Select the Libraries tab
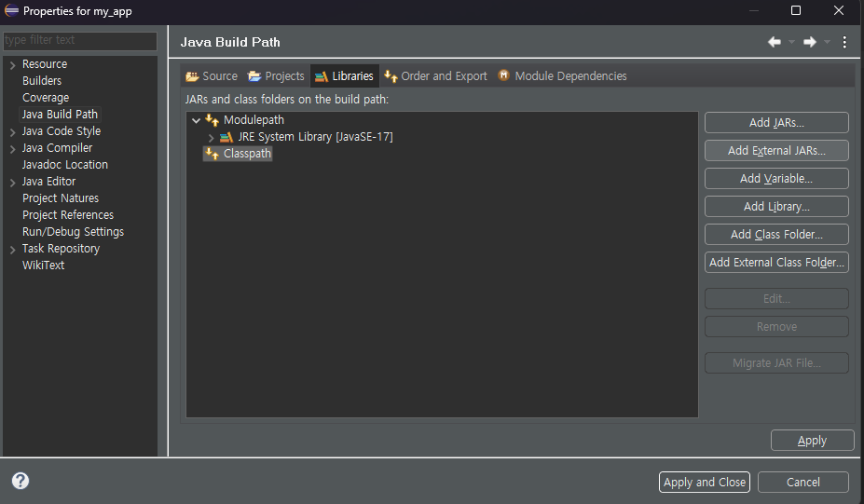The height and width of the screenshot is (504, 864). (344, 76)
